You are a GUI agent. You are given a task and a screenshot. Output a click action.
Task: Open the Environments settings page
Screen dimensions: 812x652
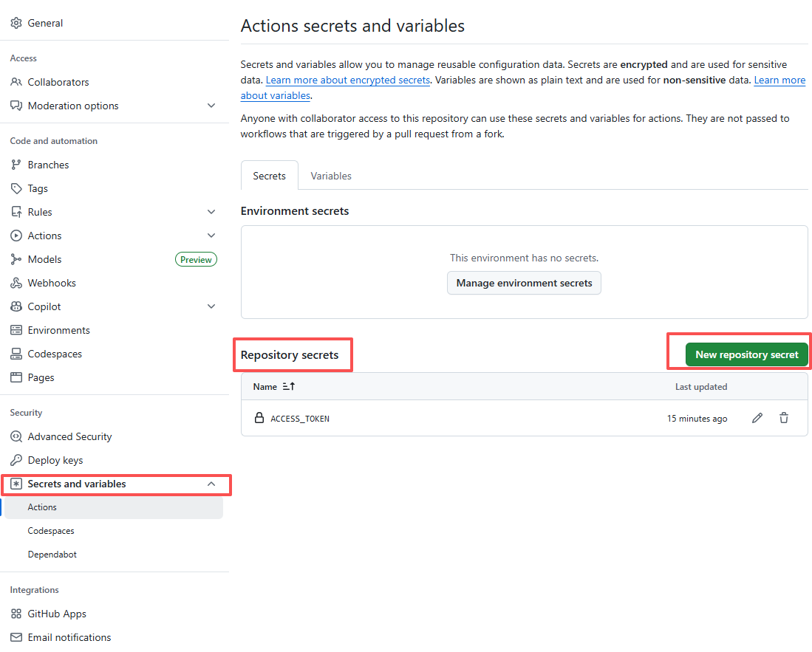pos(58,329)
